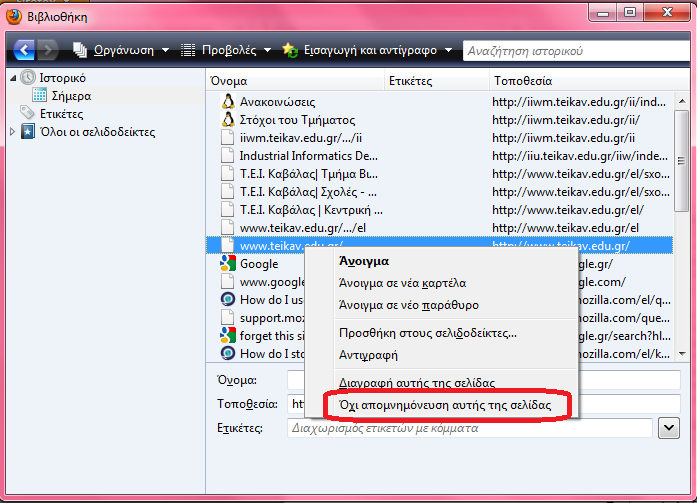Click icon next to How do I us entry
697x503 pixels.
coord(228,299)
